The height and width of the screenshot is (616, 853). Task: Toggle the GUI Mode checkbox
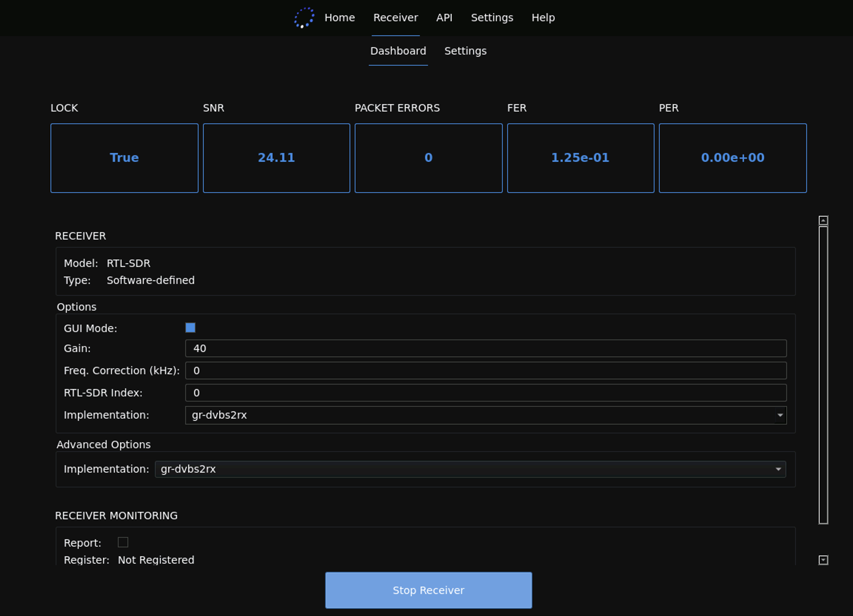coord(190,328)
